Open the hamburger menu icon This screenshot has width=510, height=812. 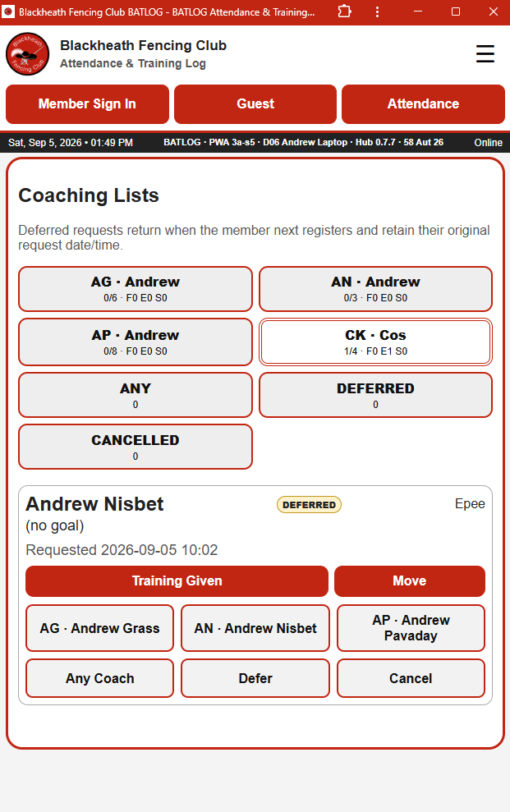(485, 54)
